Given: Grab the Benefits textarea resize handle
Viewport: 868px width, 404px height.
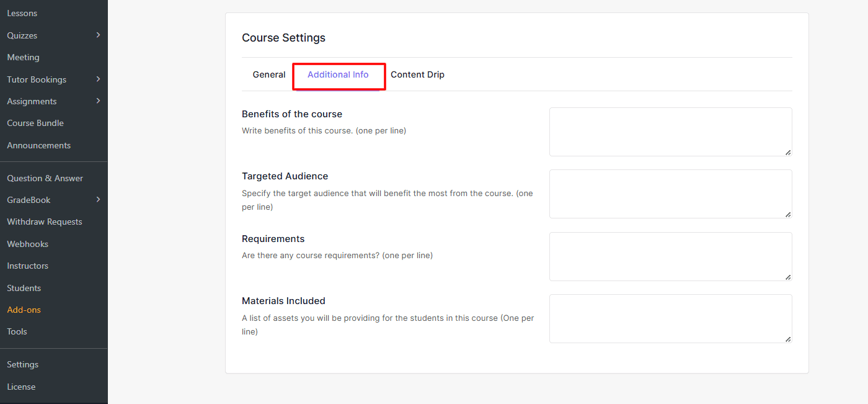Looking at the screenshot, I should coord(788,152).
